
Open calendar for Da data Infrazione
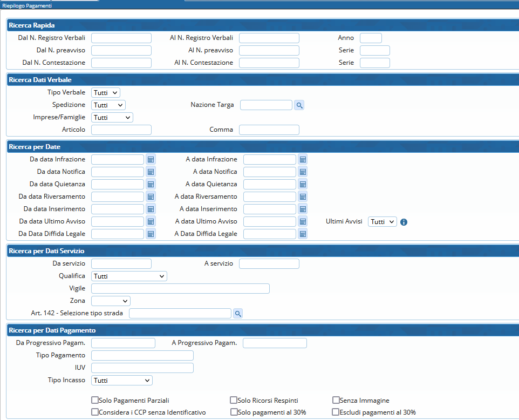(x=151, y=160)
